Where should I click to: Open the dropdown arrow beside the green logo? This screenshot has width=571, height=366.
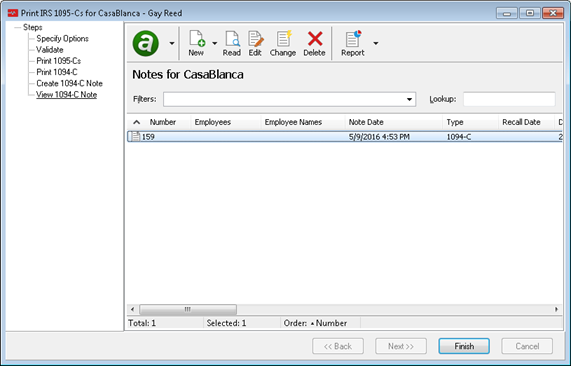[172, 43]
